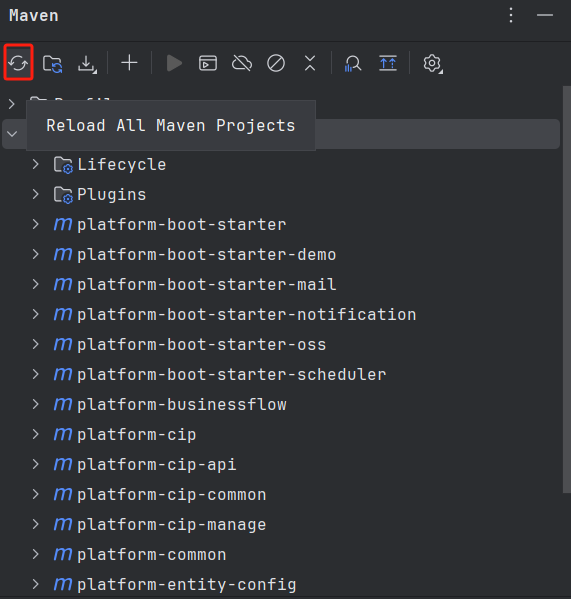Collapse the selected root project chevron
Screen dimensions: 571x599
(12, 134)
